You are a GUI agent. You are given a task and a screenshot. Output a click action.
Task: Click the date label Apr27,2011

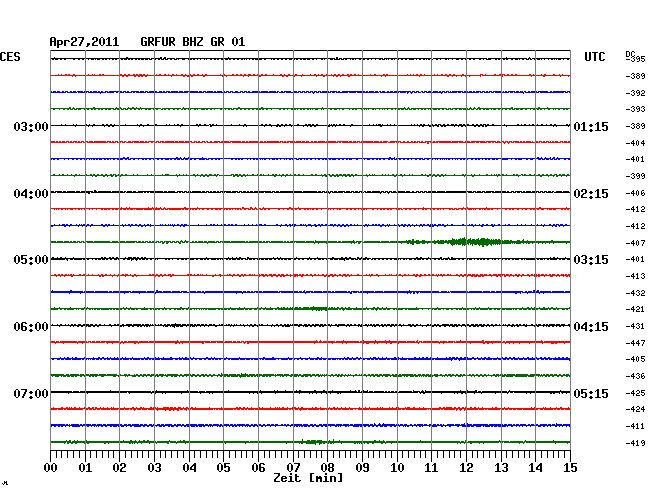click(x=84, y=42)
